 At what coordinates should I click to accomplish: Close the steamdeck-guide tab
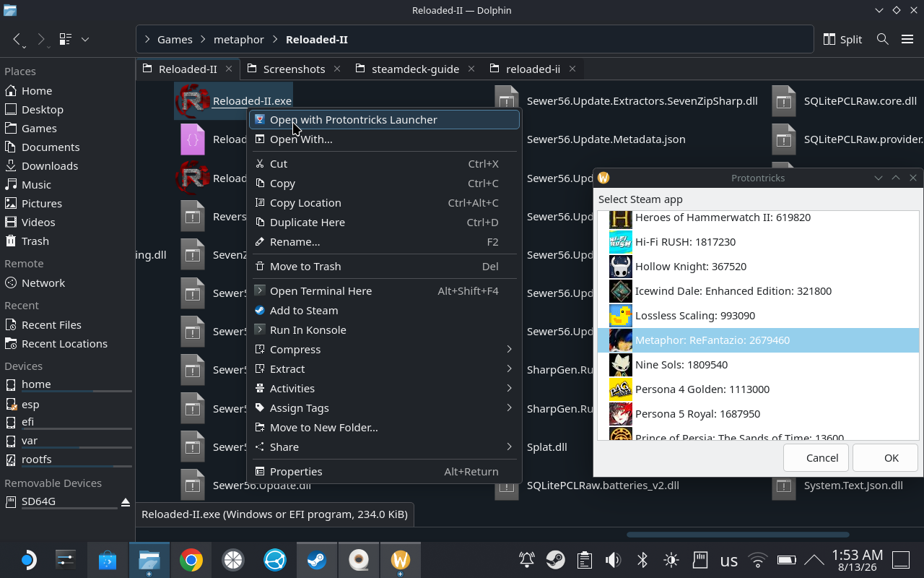coord(471,69)
